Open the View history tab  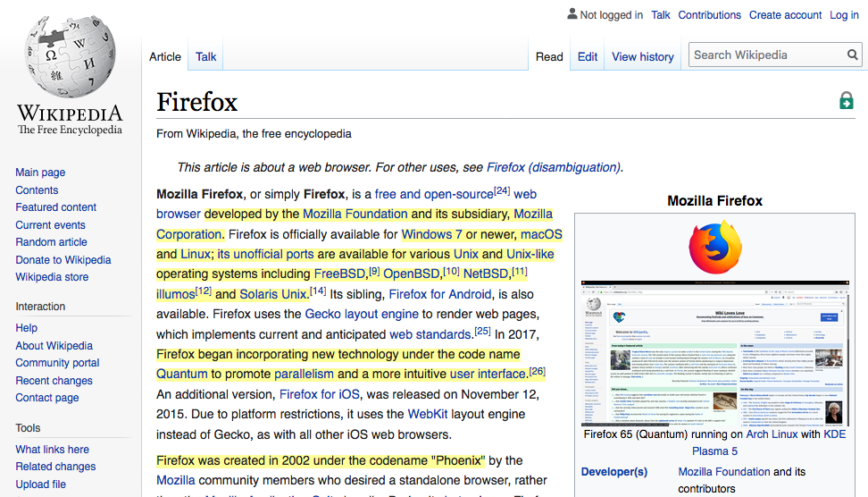pos(642,56)
